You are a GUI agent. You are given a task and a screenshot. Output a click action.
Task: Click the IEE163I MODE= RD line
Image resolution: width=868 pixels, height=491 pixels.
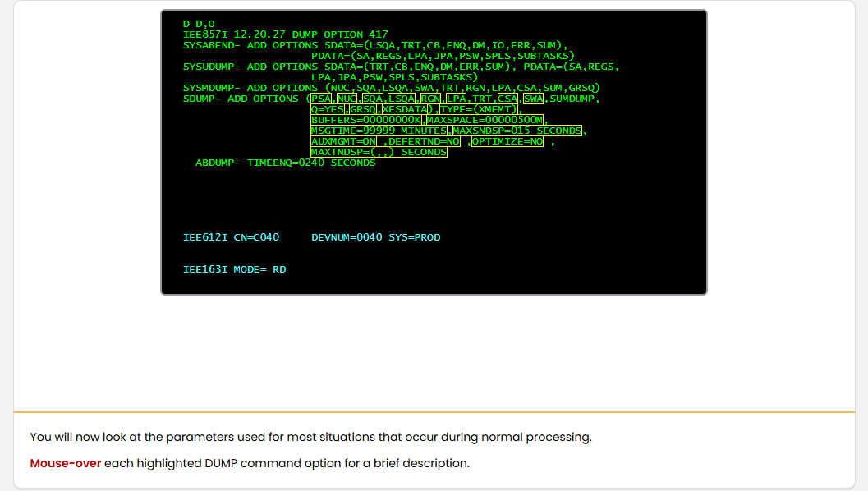(235, 269)
